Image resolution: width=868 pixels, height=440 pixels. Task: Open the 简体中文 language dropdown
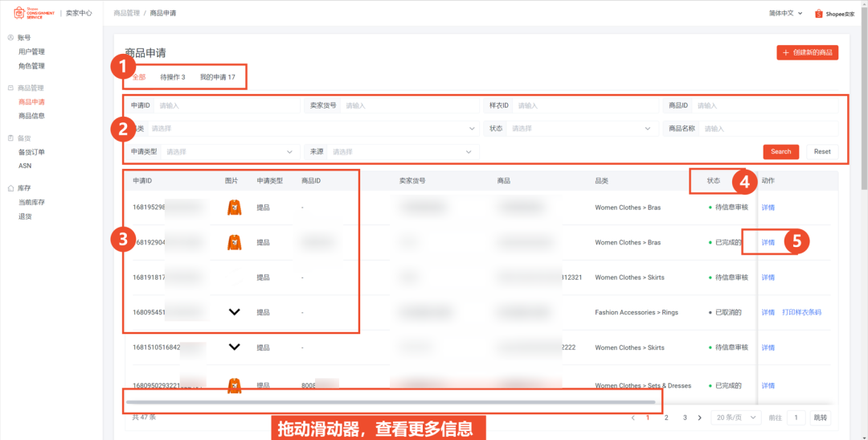(x=786, y=13)
